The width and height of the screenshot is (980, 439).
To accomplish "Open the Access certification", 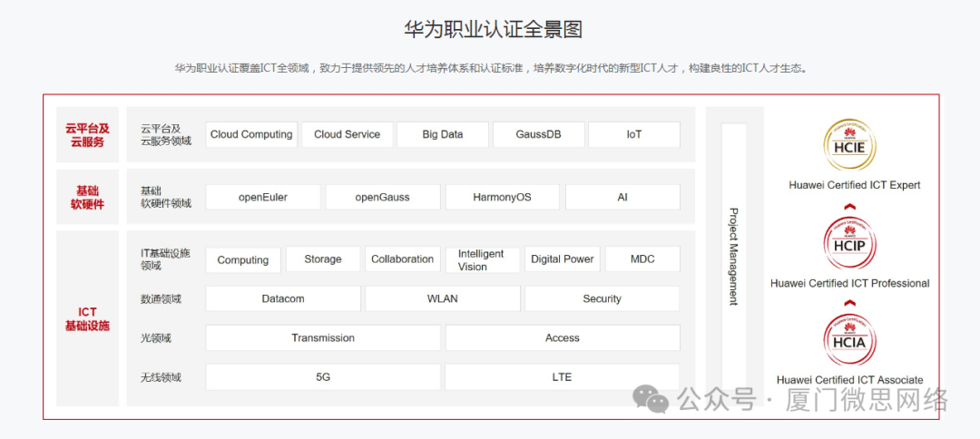I will (563, 337).
